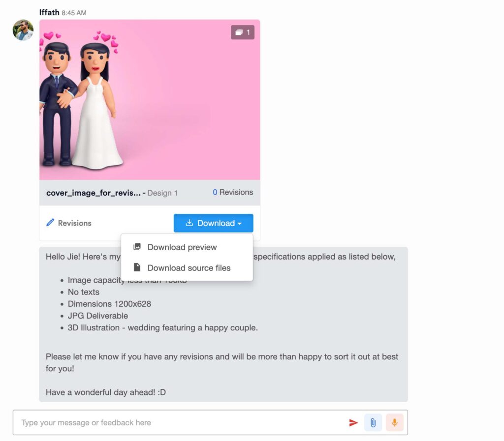This screenshot has height=441, width=504.
Task: Click the pencil Revisions icon
Action: (x=50, y=223)
